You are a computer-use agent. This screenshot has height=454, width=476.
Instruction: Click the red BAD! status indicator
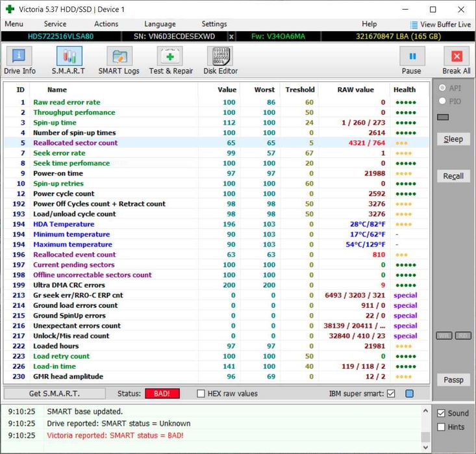click(162, 394)
